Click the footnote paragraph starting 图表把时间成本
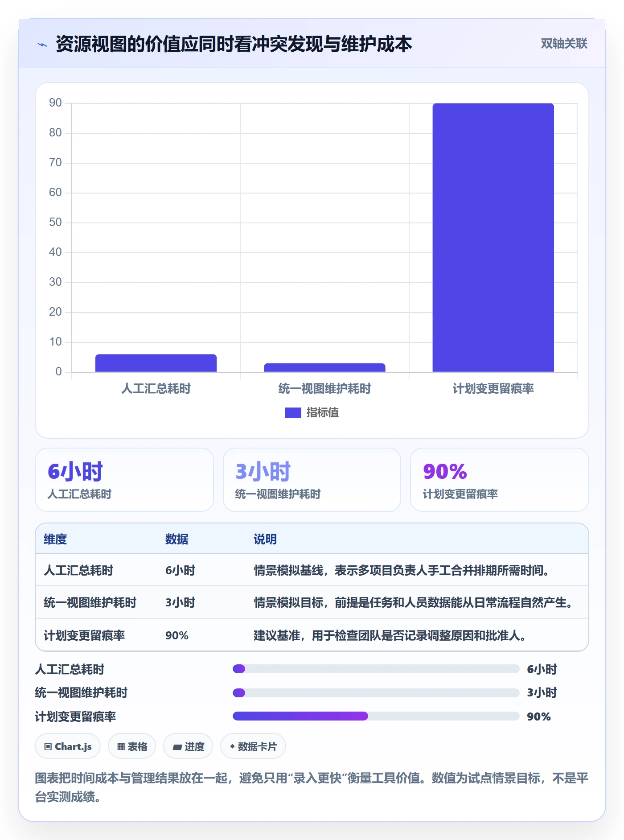 (x=312, y=787)
